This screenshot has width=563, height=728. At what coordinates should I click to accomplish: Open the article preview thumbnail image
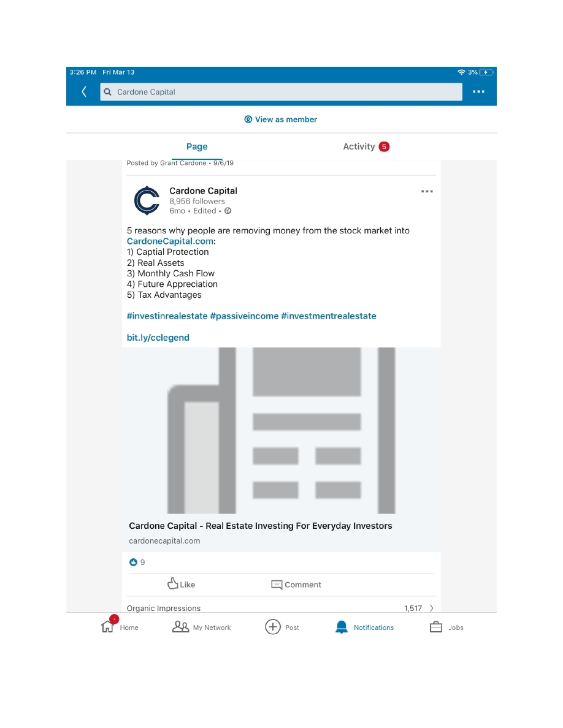[281, 430]
